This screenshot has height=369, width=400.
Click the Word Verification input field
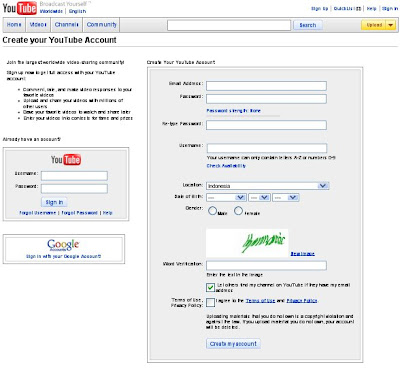pyautogui.click(x=266, y=265)
